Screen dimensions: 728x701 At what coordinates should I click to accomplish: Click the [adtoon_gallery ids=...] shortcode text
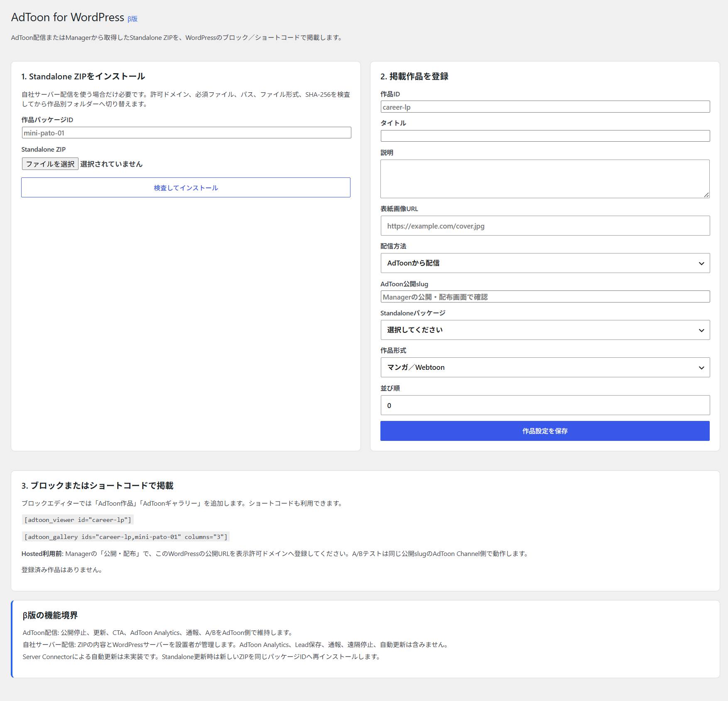click(126, 537)
